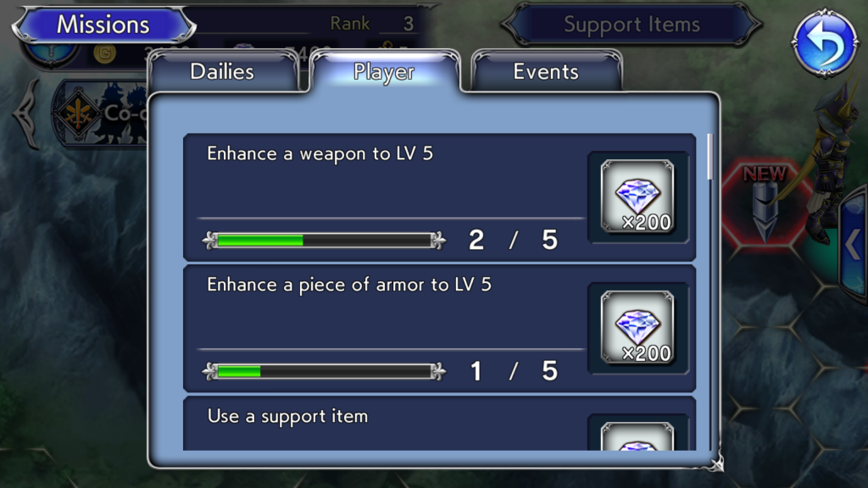Screen dimensions: 868x488
Task: Expand the blue side panel chevron
Action: pyautogui.click(x=854, y=243)
